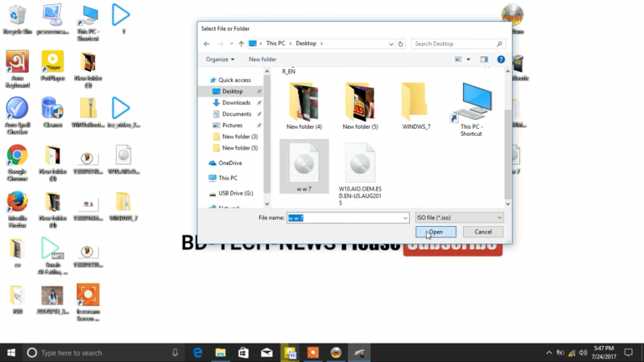This screenshot has width=644, height=362.
Task: Select Mozilla Firefox desktop icon
Action: tap(17, 209)
